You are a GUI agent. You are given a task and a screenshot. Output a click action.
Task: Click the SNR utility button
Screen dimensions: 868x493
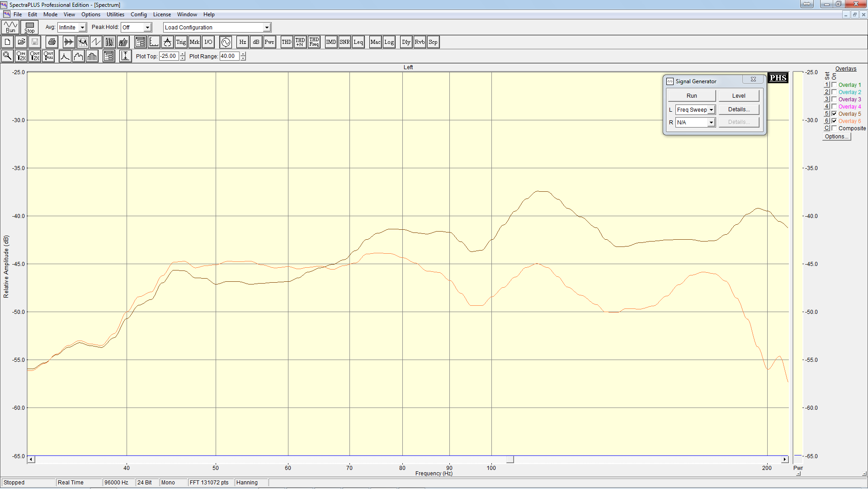click(x=344, y=42)
